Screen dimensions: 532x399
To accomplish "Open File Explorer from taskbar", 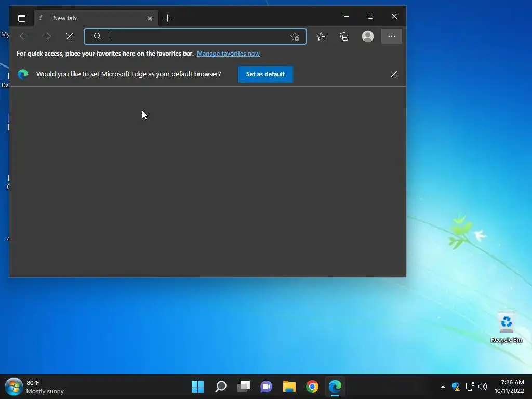I will pos(289,387).
